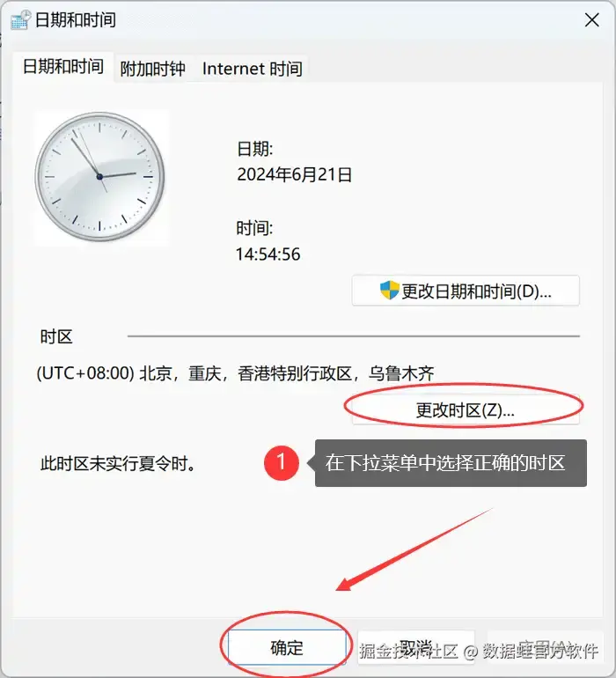616x678 pixels.
Task: Open the 附加时钟 tab
Action: pyautogui.click(x=152, y=69)
